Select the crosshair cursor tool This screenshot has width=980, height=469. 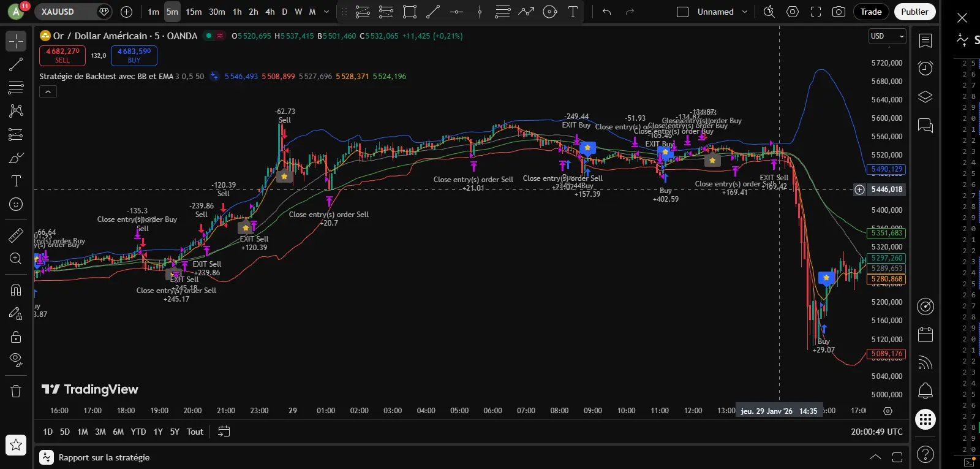click(16, 41)
